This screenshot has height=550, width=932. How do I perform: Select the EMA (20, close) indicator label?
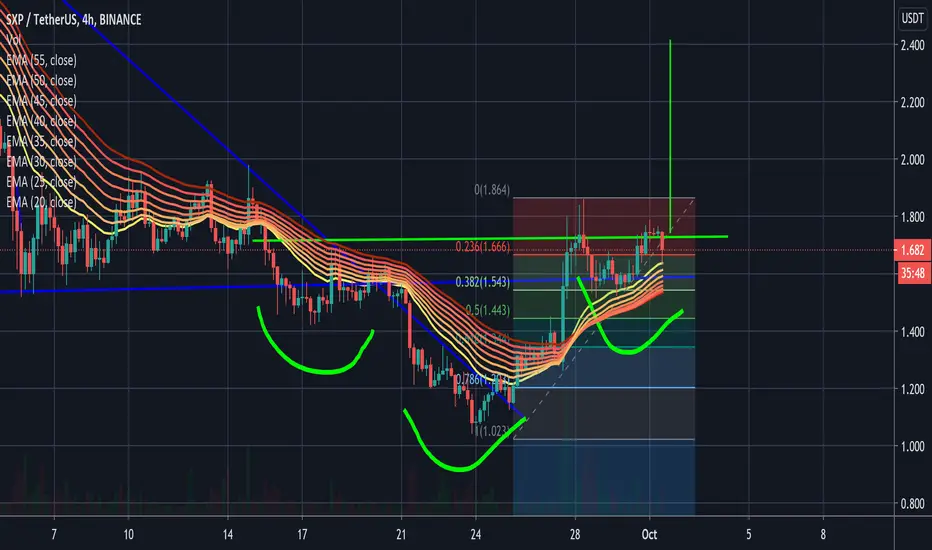tap(41, 202)
